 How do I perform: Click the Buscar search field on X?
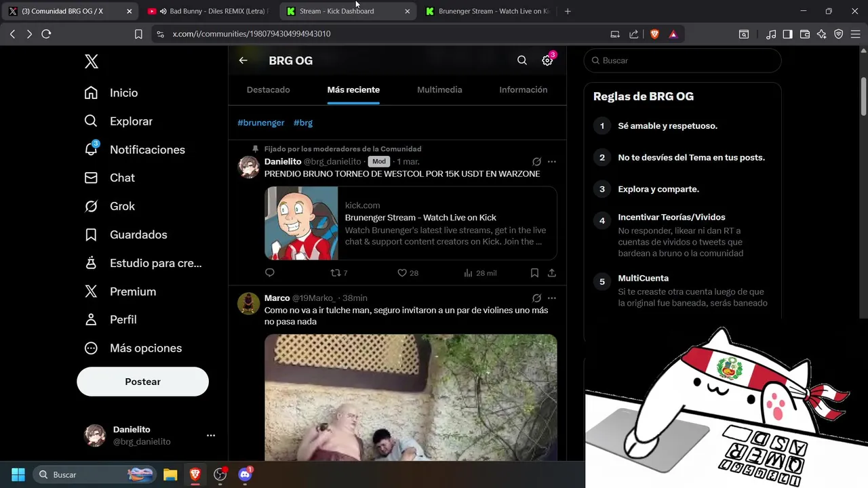(683, 60)
